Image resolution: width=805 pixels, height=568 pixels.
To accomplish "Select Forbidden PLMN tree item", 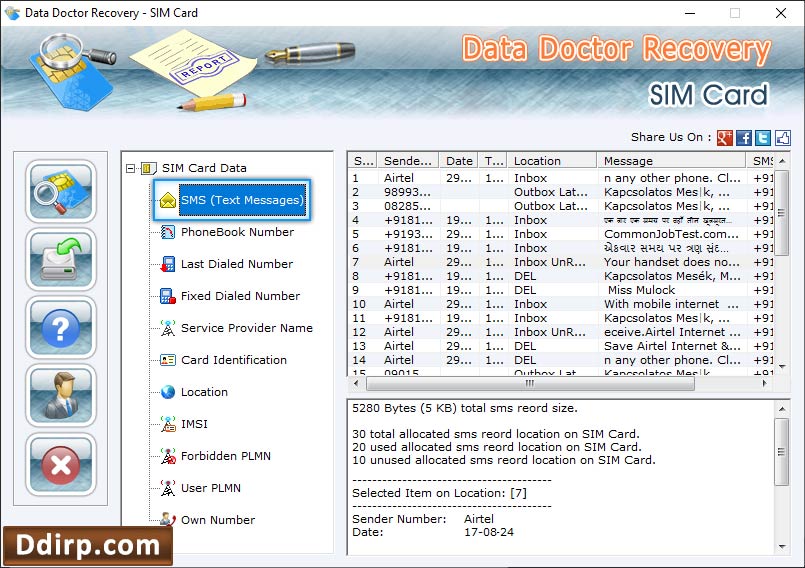I will pyautogui.click(x=225, y=456).
